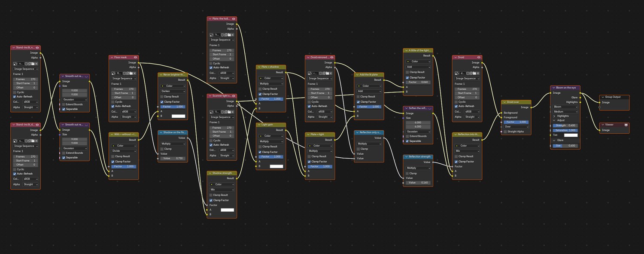Toggle preview eye on Plate: the hall node
Screen dimensions: 644x254
point(234,19)
